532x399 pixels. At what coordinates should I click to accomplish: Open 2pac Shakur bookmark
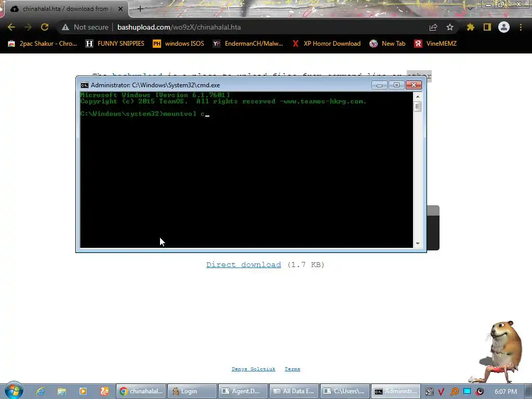pos(43,44)
